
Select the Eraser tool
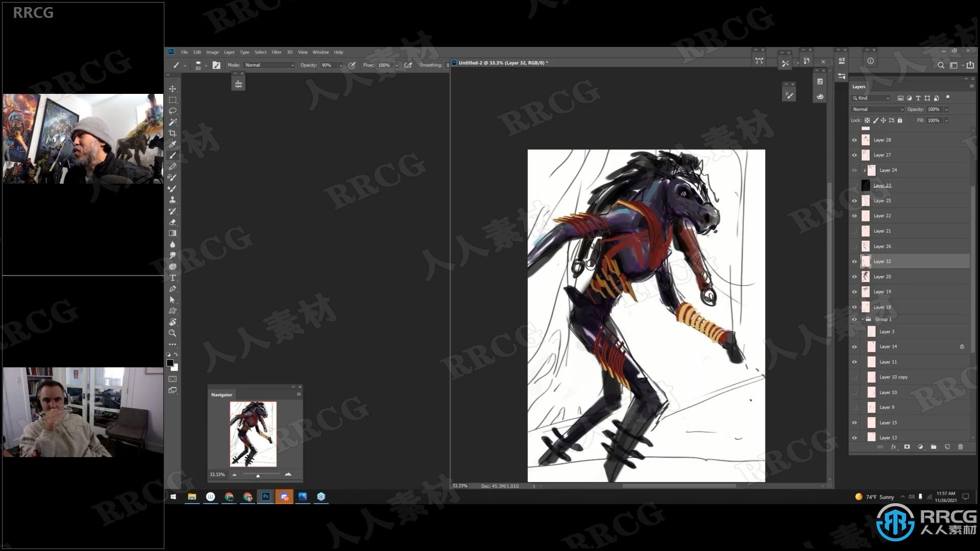point(174,221)
